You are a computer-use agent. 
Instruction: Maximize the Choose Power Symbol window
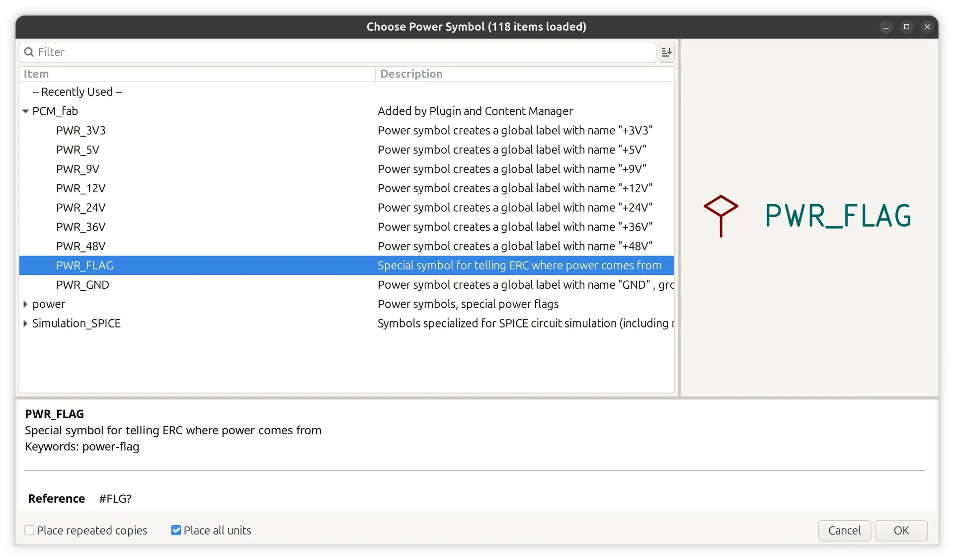(906, 27)
